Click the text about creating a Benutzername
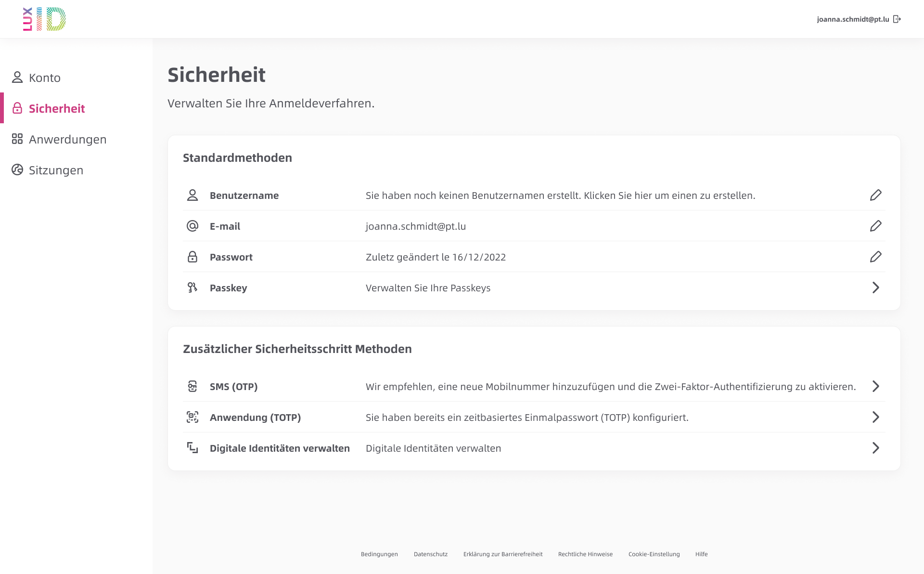Viewport: 924px width, 574px height. [x=560, y=196]
